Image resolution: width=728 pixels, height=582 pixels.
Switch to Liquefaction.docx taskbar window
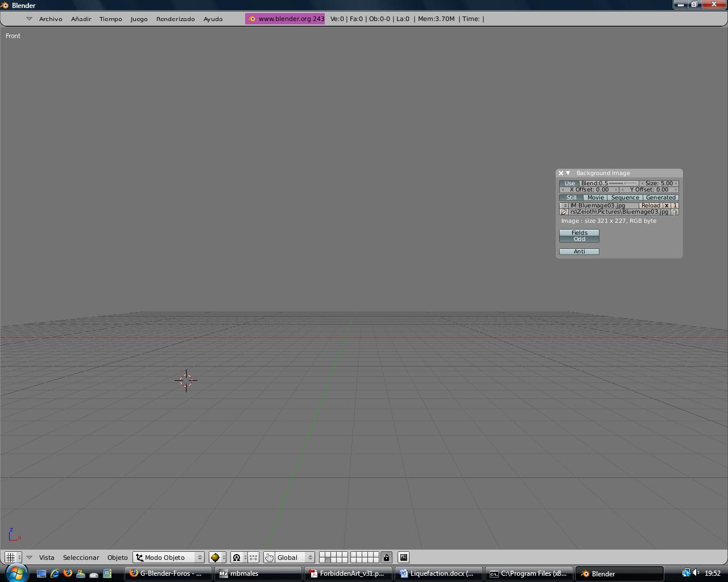439,573
